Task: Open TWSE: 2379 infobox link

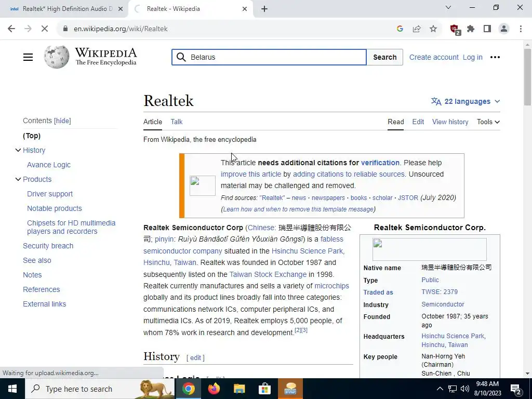Action: [440, 292]
